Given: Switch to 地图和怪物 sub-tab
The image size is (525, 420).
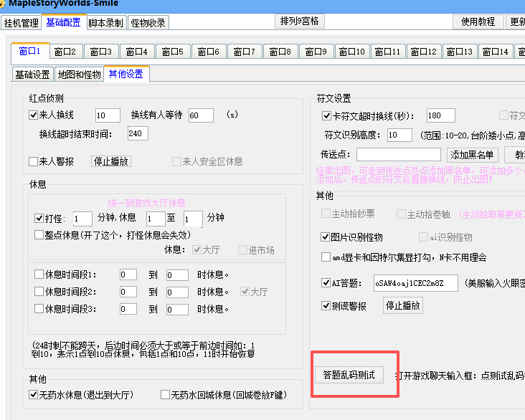Looking at the screenshot, I should (79, 75).
